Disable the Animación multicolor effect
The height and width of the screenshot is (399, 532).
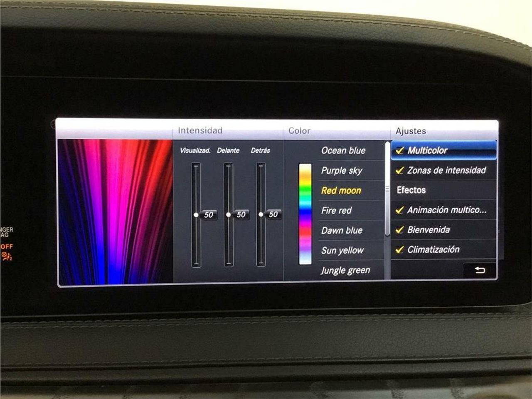tap(400, 210)
